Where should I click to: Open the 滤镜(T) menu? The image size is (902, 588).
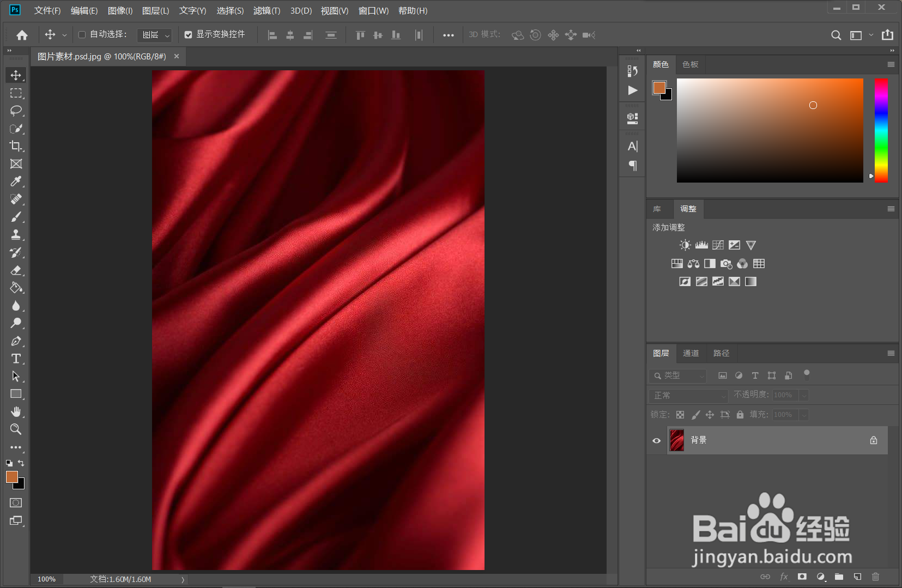click(x=267, y=10)
